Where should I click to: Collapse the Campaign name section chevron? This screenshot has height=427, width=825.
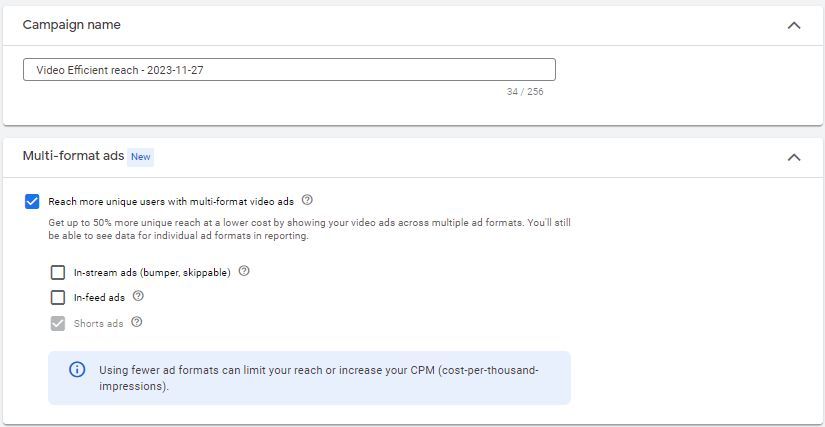click(x=793, y=25)
